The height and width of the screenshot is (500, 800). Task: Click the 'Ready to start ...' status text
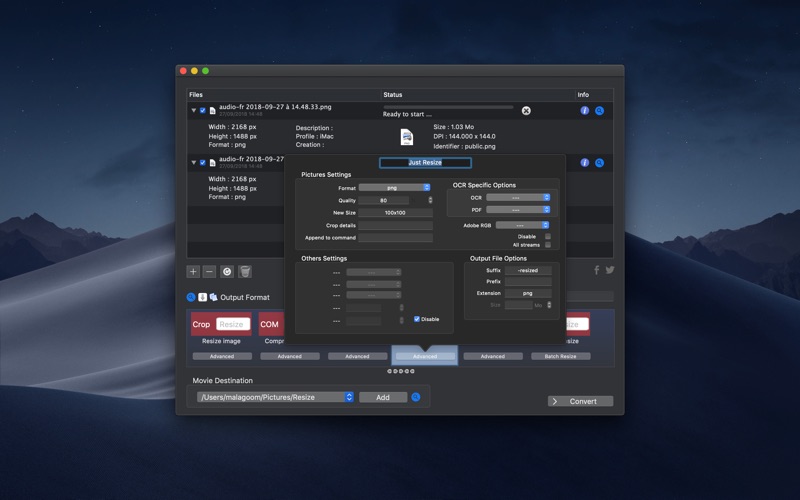click(x=407, y=114)
